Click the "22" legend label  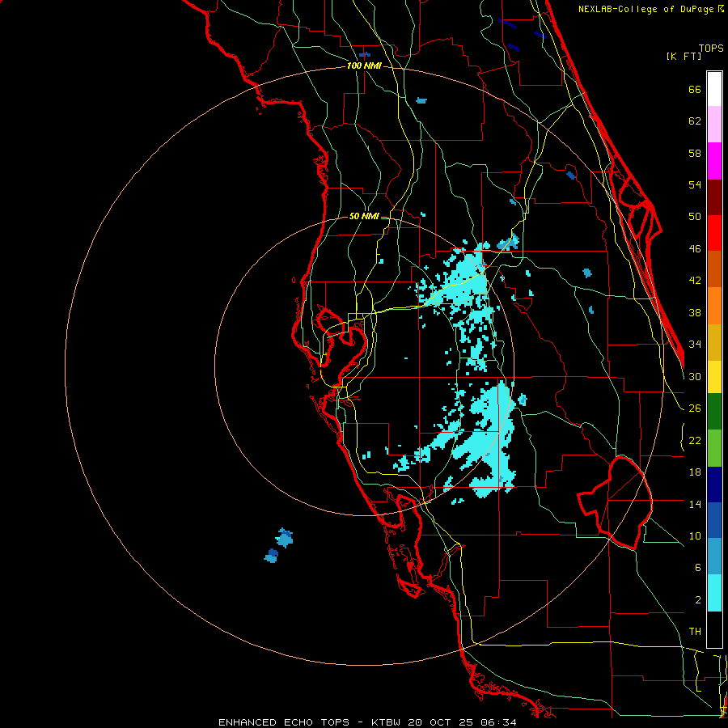point(695,440)
